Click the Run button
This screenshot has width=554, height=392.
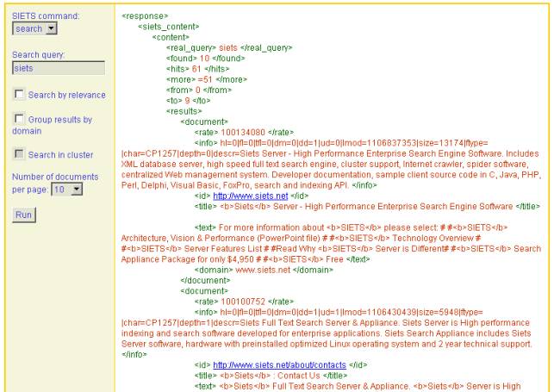pyautogui.click(x=24, y=215)
